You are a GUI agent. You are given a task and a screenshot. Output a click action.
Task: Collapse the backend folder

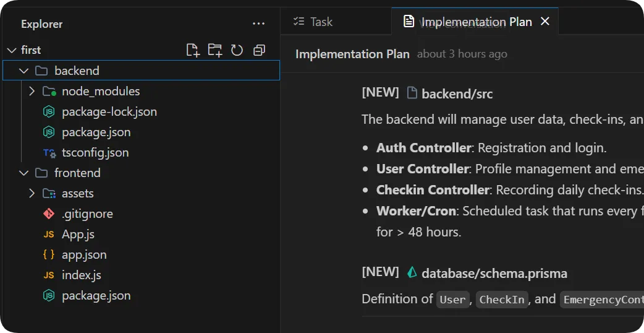[24, 71]
